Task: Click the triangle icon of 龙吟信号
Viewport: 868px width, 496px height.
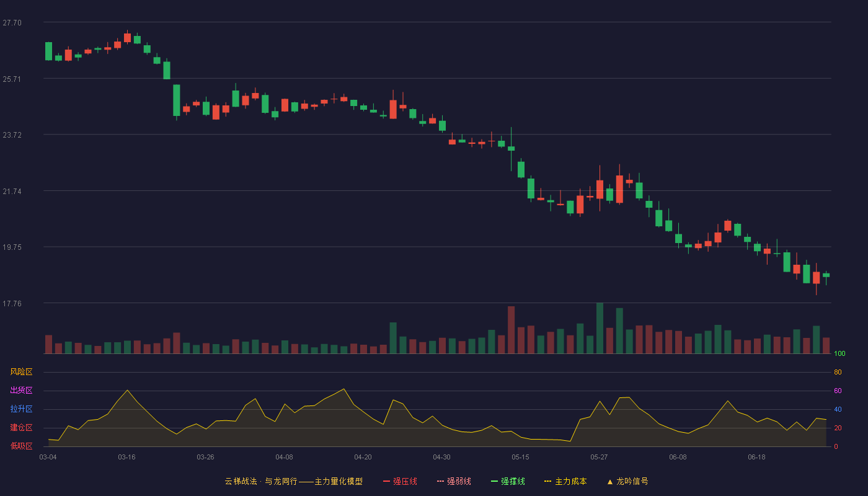Action: tap(609, 481)
